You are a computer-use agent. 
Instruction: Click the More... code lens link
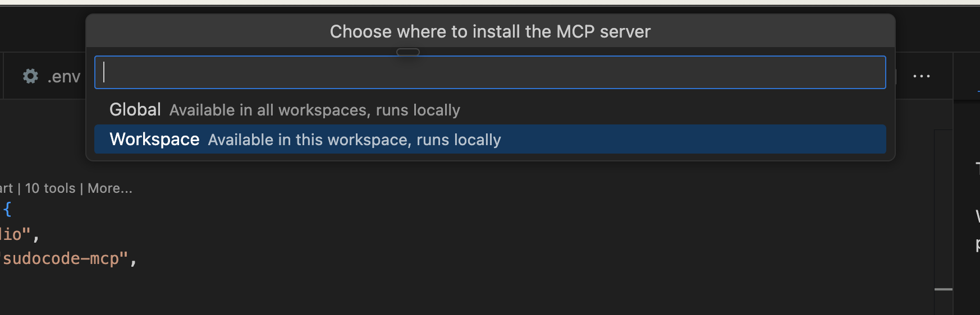pos(110,188)
